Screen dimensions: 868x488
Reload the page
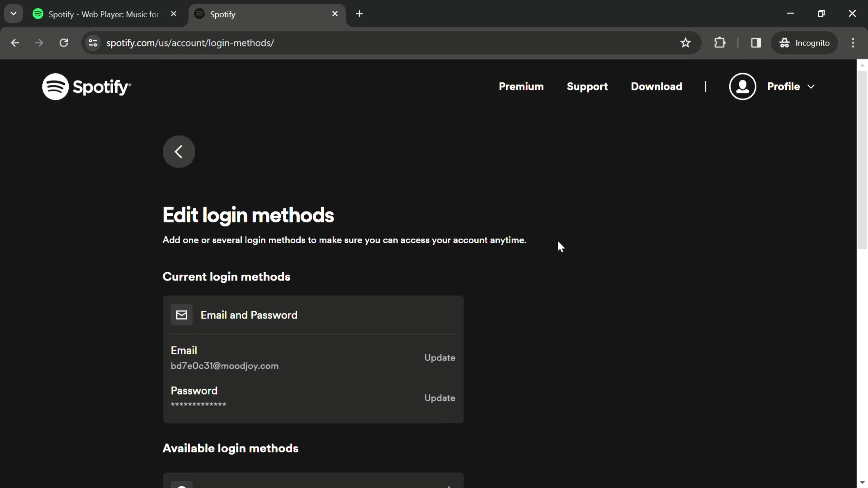point(64,43)
